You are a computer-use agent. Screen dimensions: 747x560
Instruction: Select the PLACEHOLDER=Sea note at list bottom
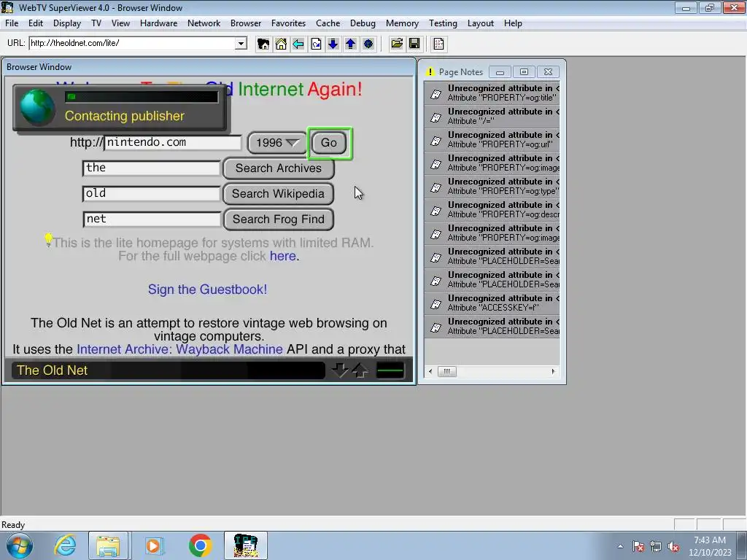tap(492, 327)
